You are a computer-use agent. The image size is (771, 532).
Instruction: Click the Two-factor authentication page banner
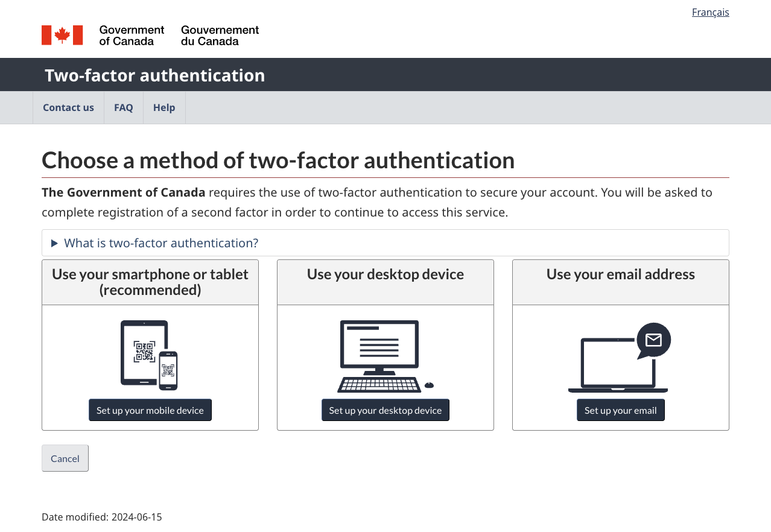pos(154,75)
